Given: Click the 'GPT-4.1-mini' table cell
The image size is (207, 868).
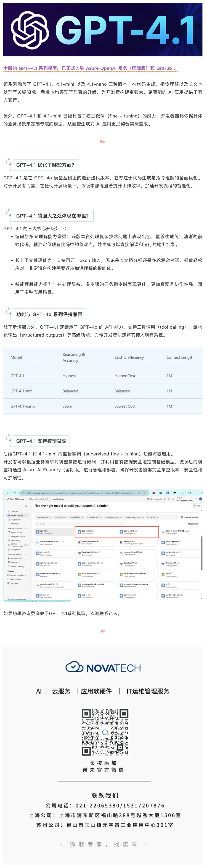Looking at the screenshot, I should (x=22, y=391).
